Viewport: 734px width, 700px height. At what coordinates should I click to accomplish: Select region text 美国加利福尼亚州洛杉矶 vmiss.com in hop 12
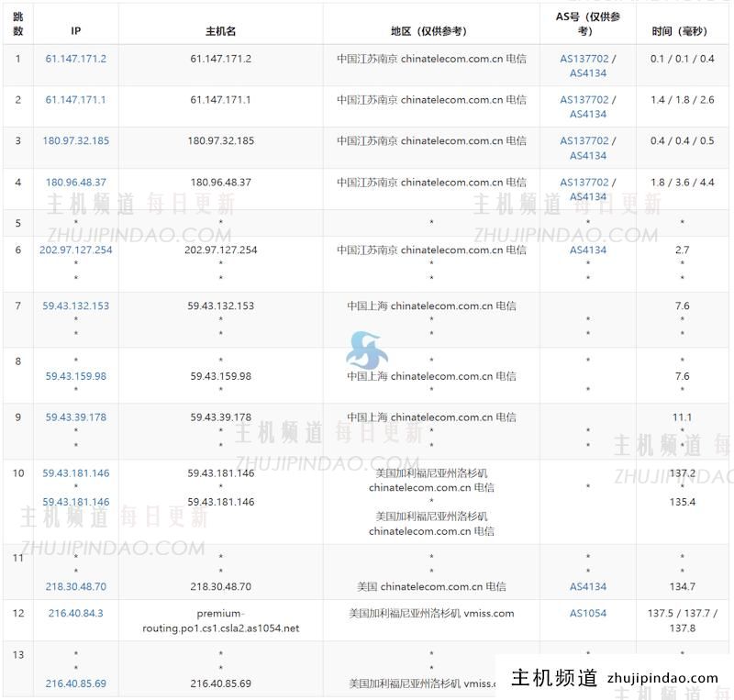(431, 614)
